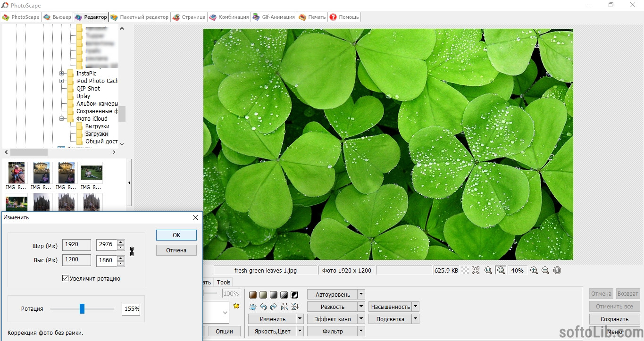Screen dimensions: 644x341
Task: Click the Опции button
Action: click(x=224, y=331)
